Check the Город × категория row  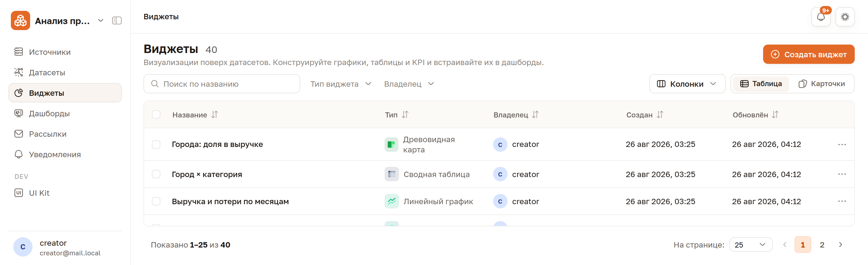pos(156,174)
